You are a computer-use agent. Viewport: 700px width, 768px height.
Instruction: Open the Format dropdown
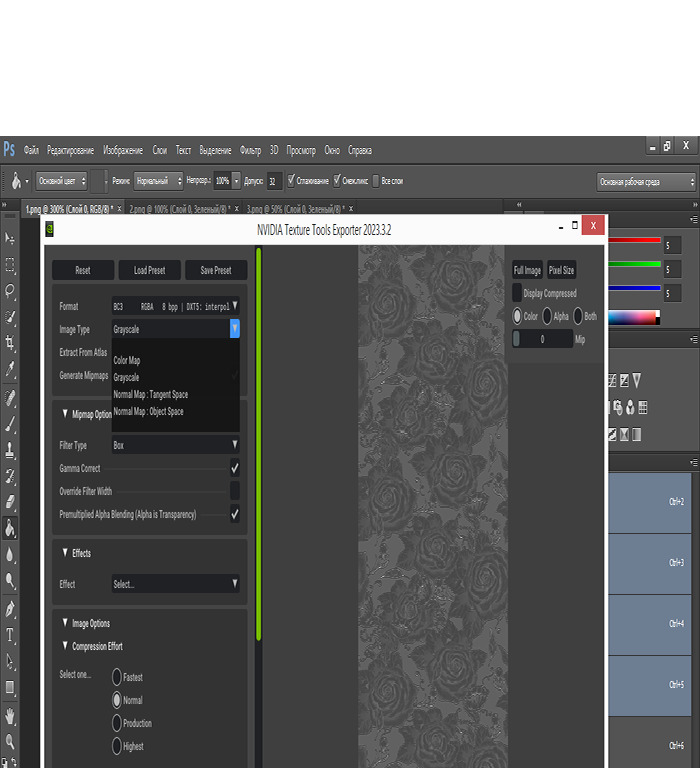tap(175, 307)
